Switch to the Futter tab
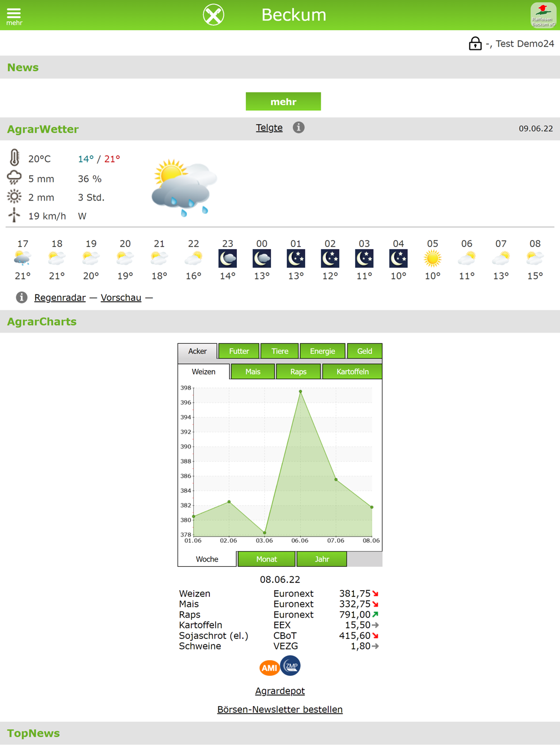 point(239,351)
